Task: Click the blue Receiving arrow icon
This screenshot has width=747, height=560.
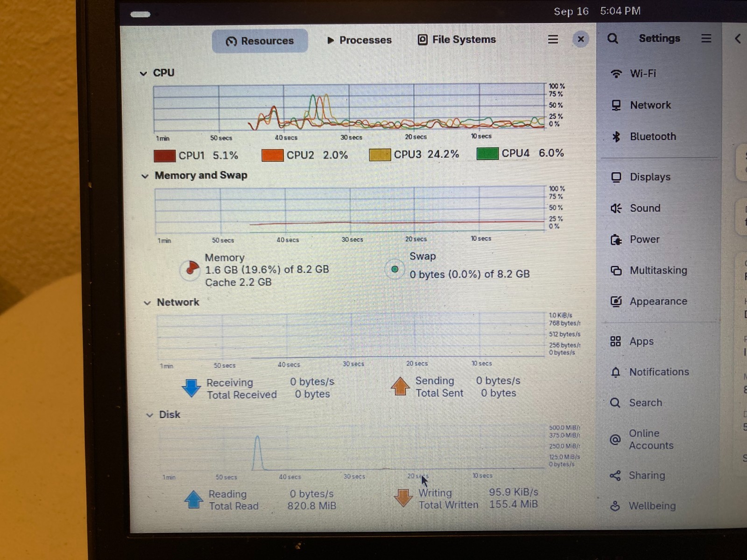Action: [191, 388]
